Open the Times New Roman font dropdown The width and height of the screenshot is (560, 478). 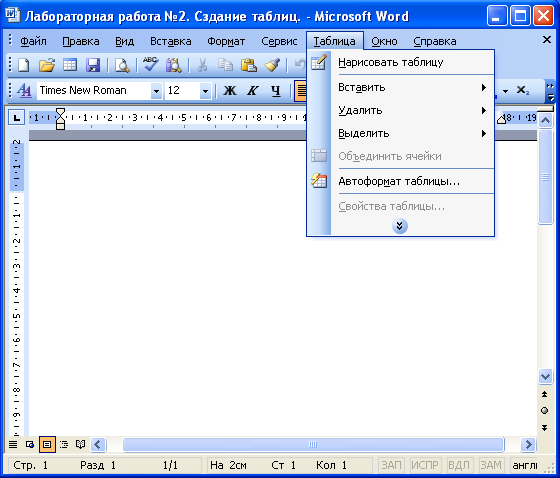pos(156,91)
